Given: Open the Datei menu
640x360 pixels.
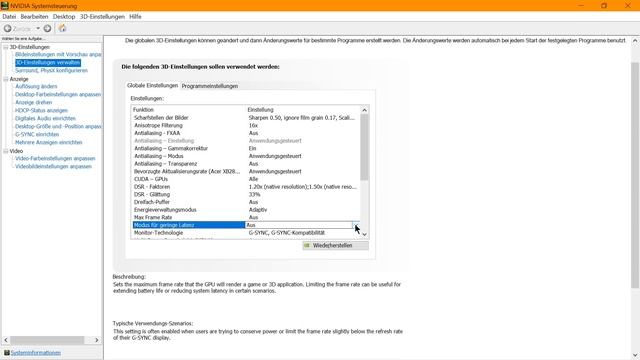Looking at the screenshot, I should 9,17.
